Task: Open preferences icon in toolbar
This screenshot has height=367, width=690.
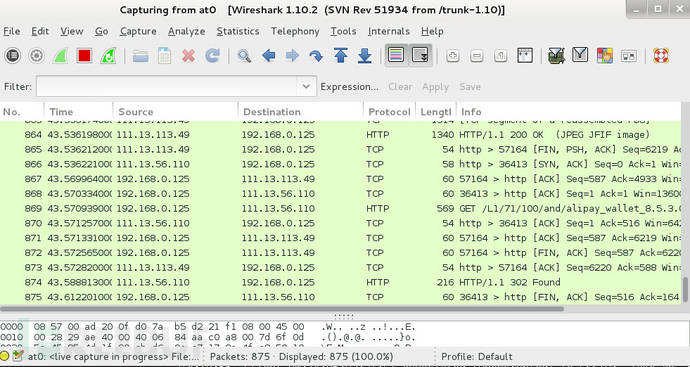Action: coord(629,56)
